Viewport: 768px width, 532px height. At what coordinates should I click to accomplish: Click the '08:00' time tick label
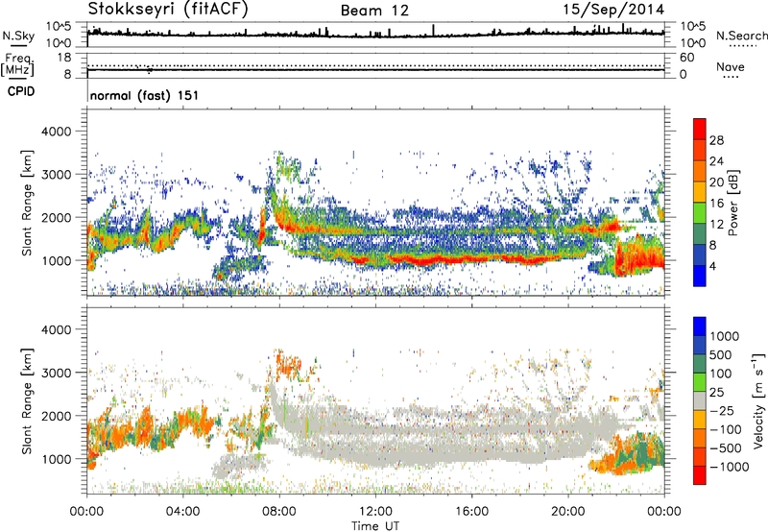pyautogui.click(x=279, y=512)
